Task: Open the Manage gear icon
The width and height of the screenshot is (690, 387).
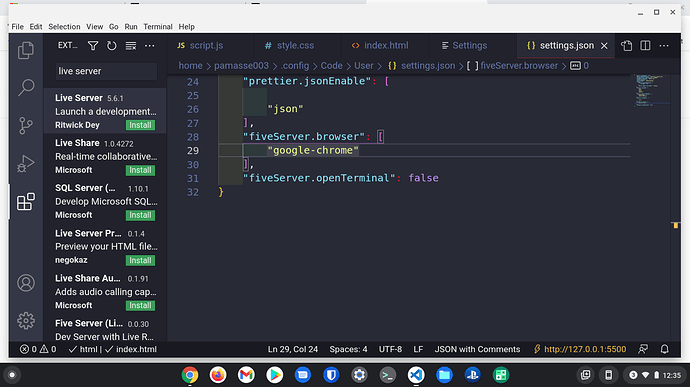Action: [26, 321]
